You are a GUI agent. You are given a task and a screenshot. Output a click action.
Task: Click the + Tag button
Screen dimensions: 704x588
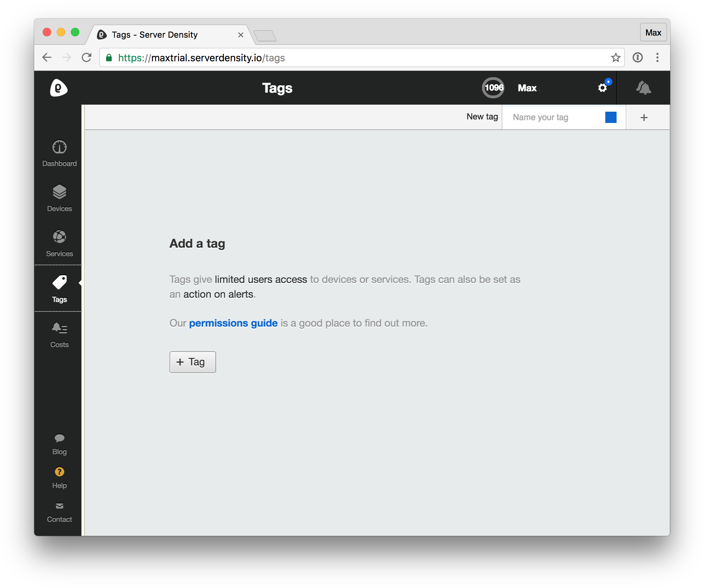coord(192,362)
